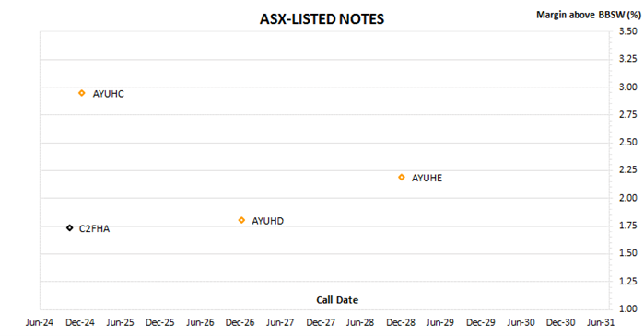
Task: Click the Dec-28 x-axis label
Action: pos(401,322)
